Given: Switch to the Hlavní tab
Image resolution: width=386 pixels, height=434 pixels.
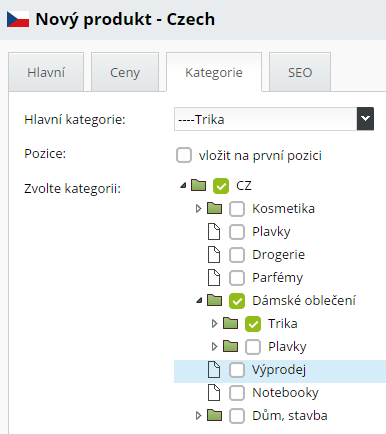Looking at the screenshot, I should (x=46, y=72).
